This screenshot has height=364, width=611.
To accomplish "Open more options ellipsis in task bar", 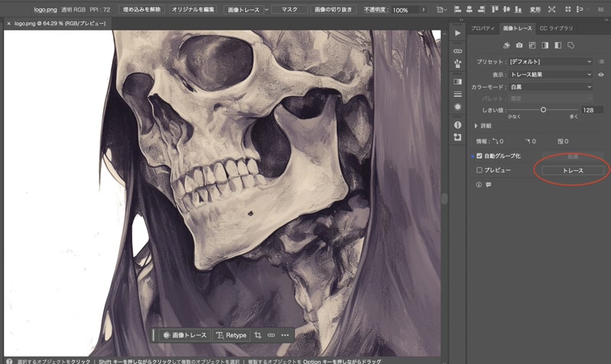I will (x=285, y=335).
